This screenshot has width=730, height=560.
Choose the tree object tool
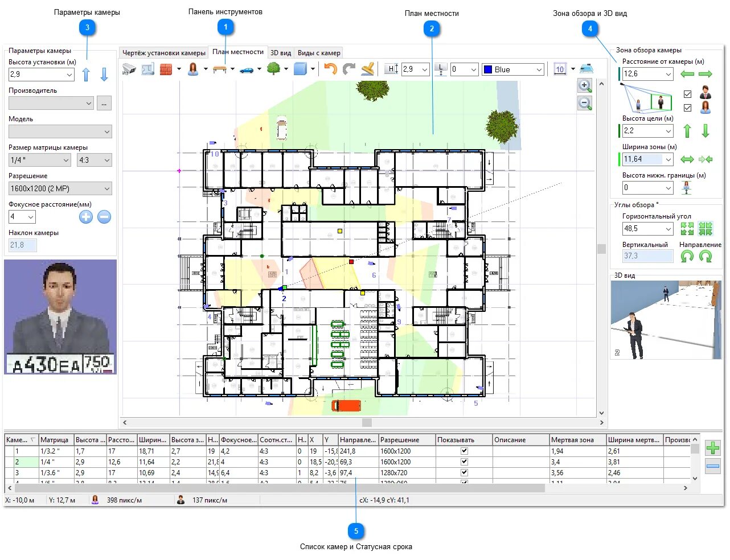point(274,69)
